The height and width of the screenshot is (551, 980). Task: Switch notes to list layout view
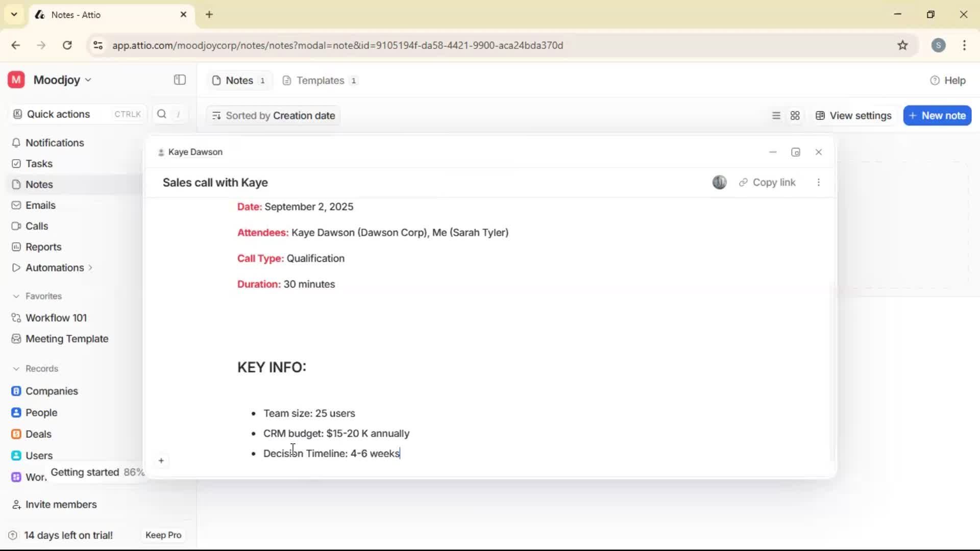point(776,116)
